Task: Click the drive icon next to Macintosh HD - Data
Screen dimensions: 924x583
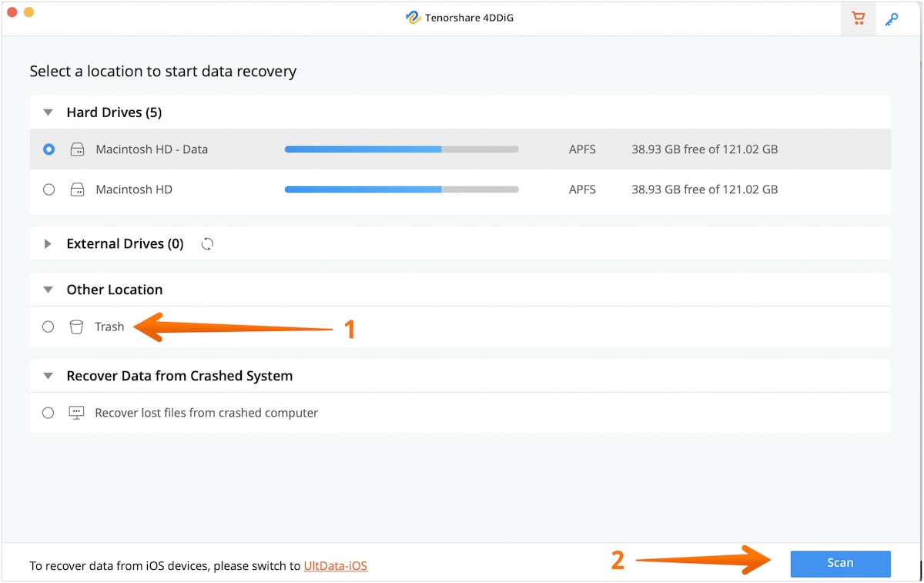Action: pyautogui.click(x=77, y=149)
